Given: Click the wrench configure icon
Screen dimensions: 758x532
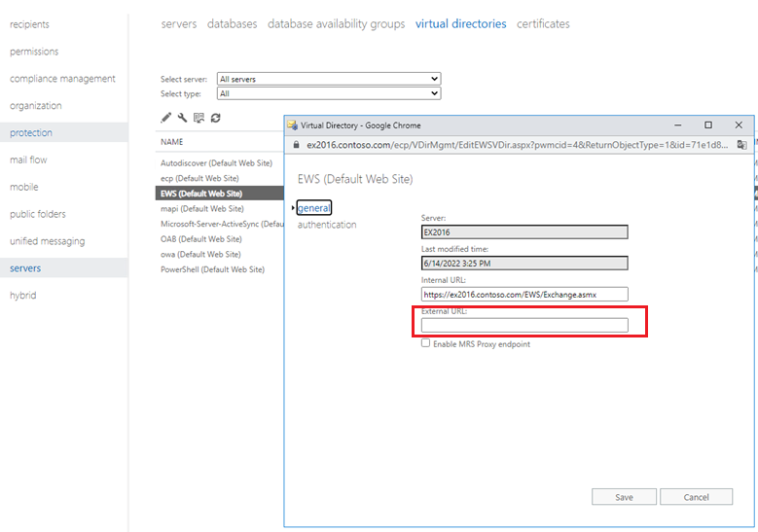Looking at the screenshot, I should tap(182, 118).
